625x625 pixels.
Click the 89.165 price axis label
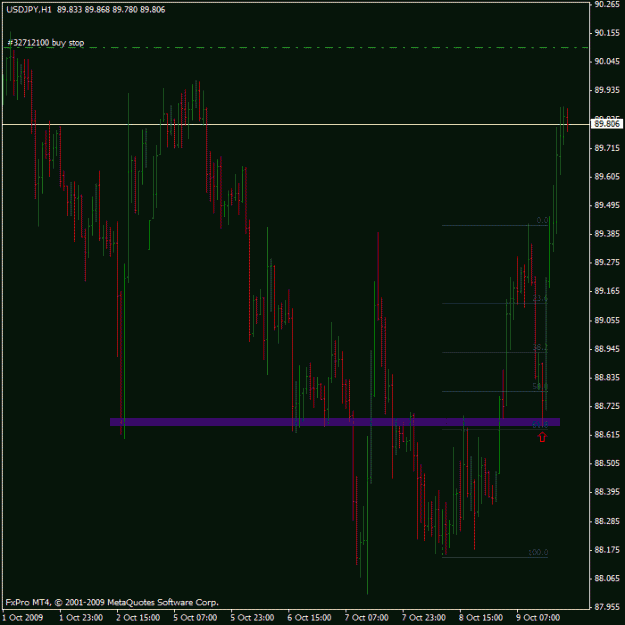point(607,291)
